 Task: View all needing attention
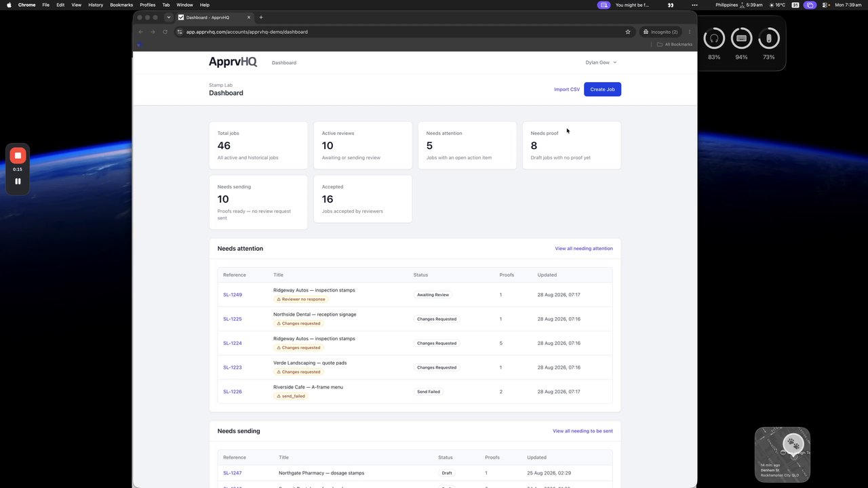[584, 249]
